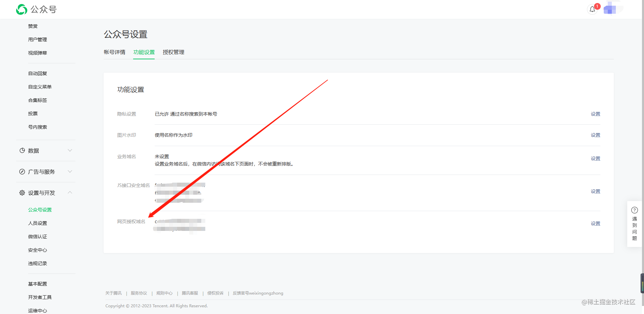Open 微信认证 in the sidebar

pos(38,237)
